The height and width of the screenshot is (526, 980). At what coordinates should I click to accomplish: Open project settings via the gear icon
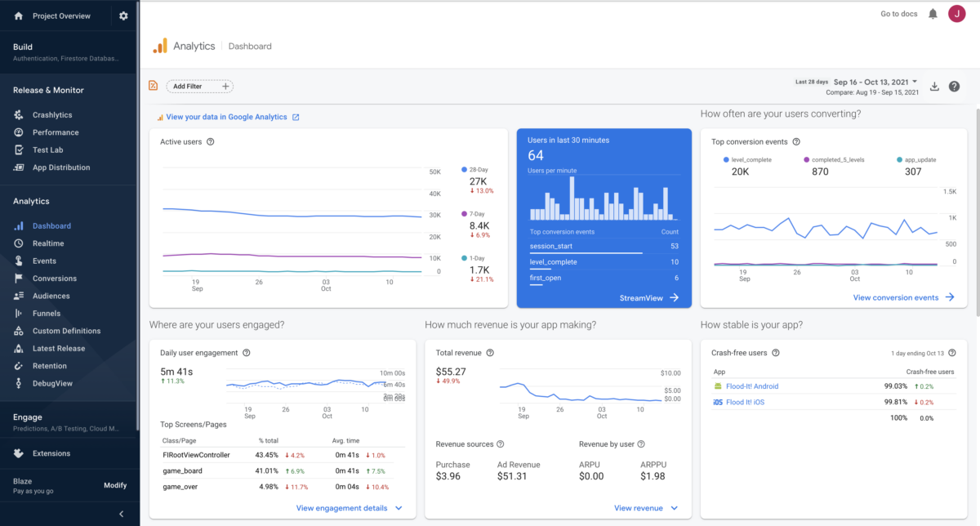tap(122, 15)
